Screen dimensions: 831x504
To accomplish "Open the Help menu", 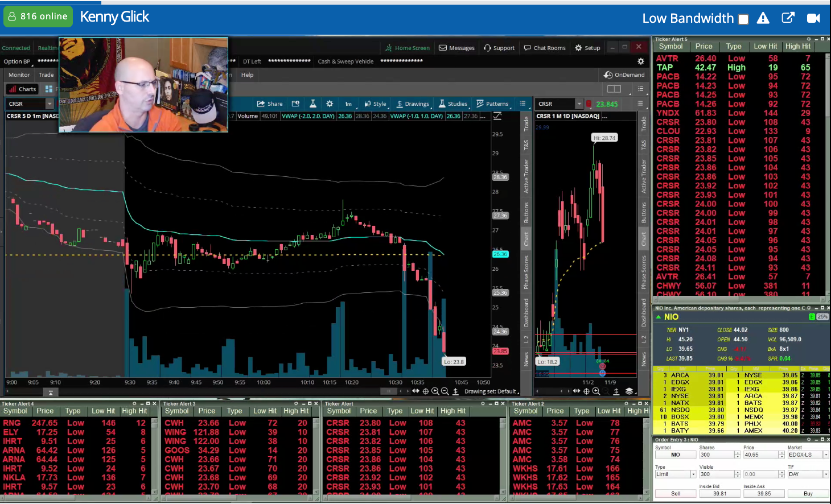I will pyautogui.click(x=247, y=75).
